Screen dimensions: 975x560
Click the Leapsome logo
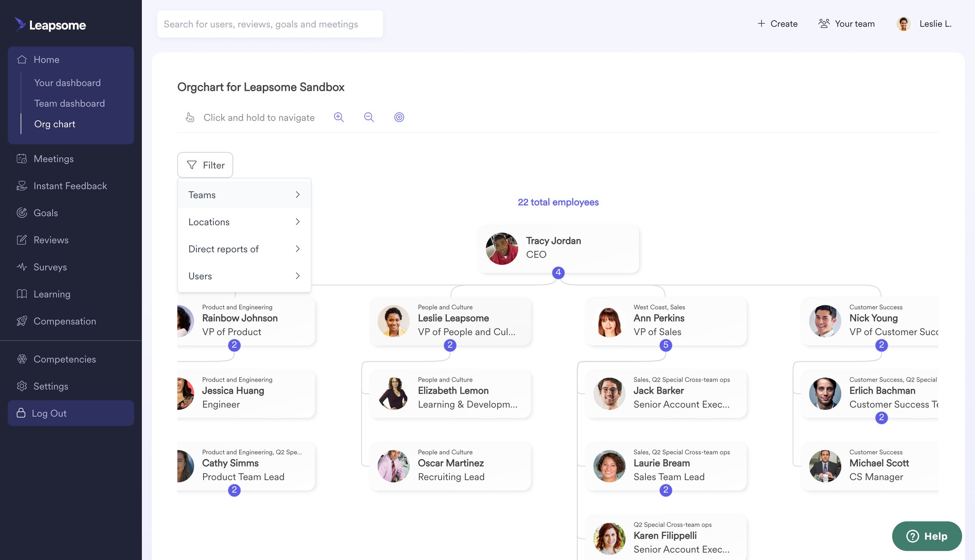(x=50, y=25)
